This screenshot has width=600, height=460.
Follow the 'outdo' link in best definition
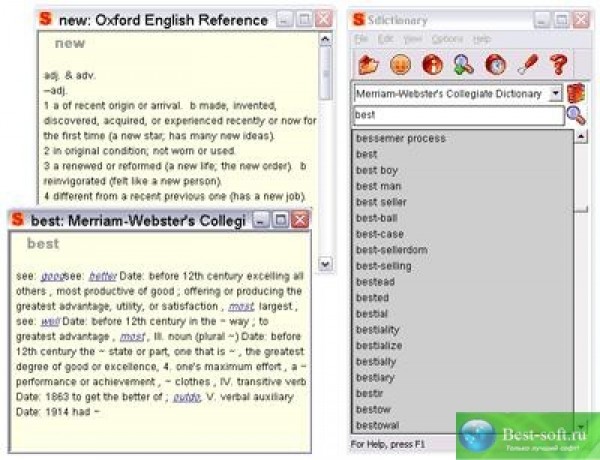click(187, 397)
